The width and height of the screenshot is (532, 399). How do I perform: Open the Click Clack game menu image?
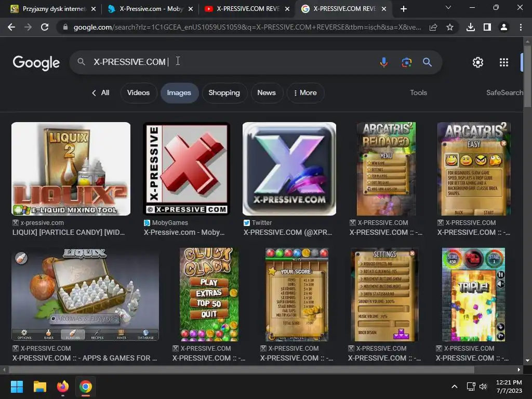point(209,295)
